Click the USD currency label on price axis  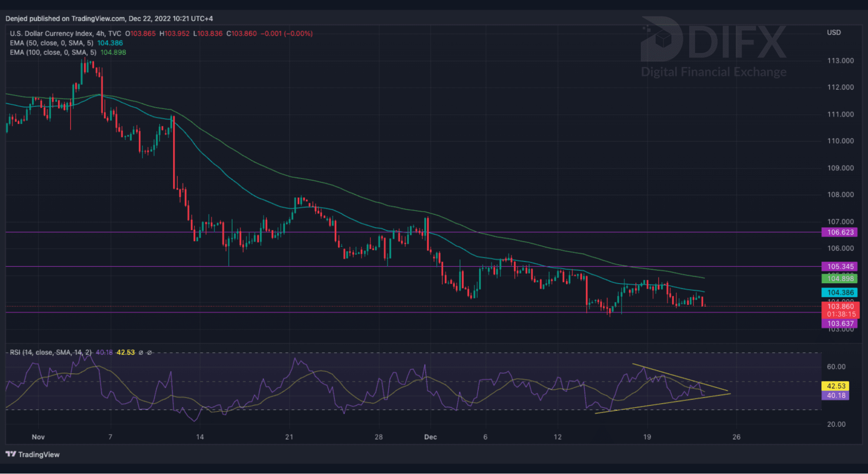(x=834, y=33)
